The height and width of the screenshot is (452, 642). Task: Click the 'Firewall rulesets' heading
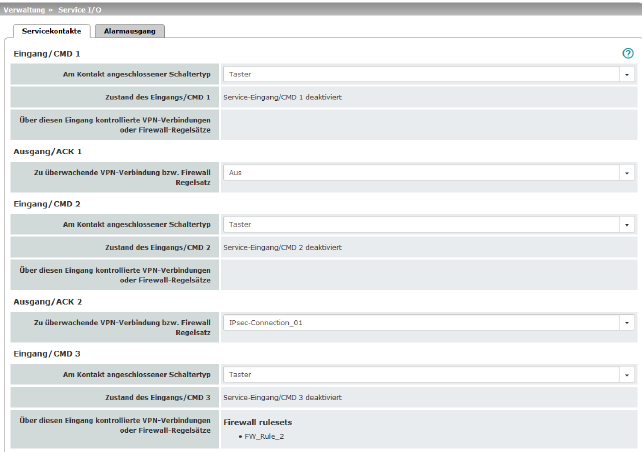[258, 422]
